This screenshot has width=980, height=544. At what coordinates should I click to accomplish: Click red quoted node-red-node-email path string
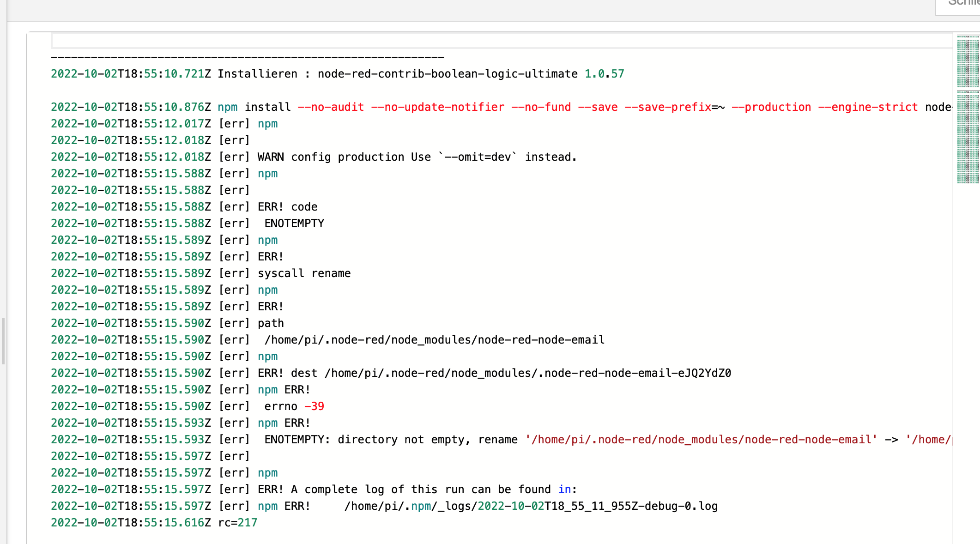pos(701,440)
